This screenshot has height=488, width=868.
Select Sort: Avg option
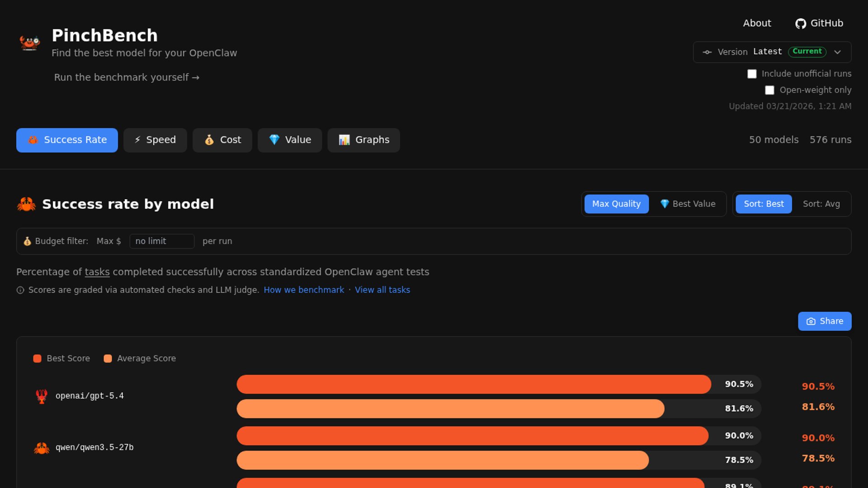(x=821, y=204)
